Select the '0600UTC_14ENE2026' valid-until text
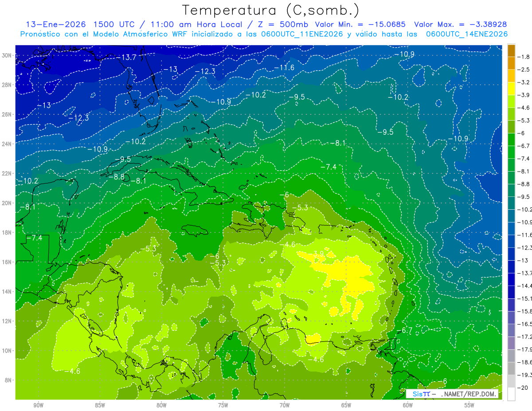The width and height of the screenshot is (532, 411). click(x=467, y=34)
